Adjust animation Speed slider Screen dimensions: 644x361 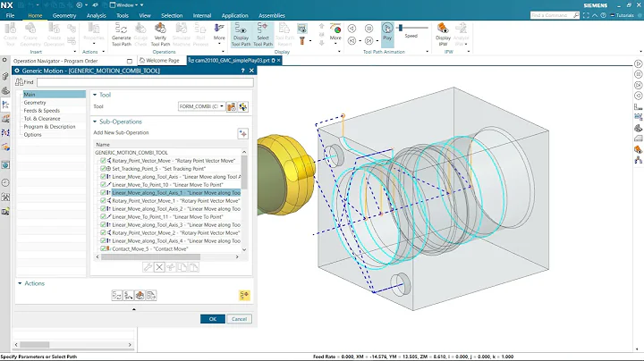[x=401, y=28]
